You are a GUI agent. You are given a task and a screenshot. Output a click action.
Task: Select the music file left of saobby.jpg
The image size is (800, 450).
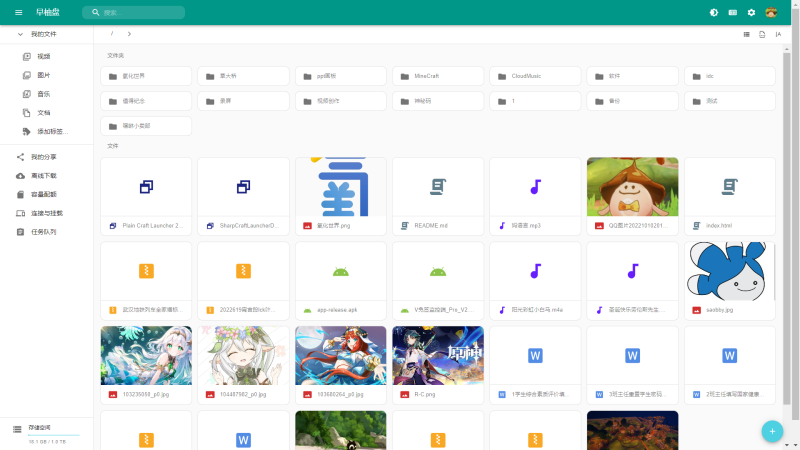632,281
